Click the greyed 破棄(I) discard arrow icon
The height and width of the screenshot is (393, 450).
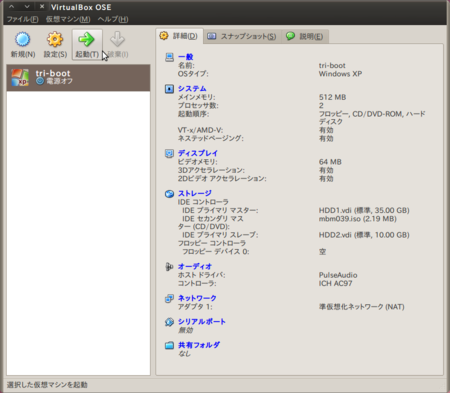(117, 39)
